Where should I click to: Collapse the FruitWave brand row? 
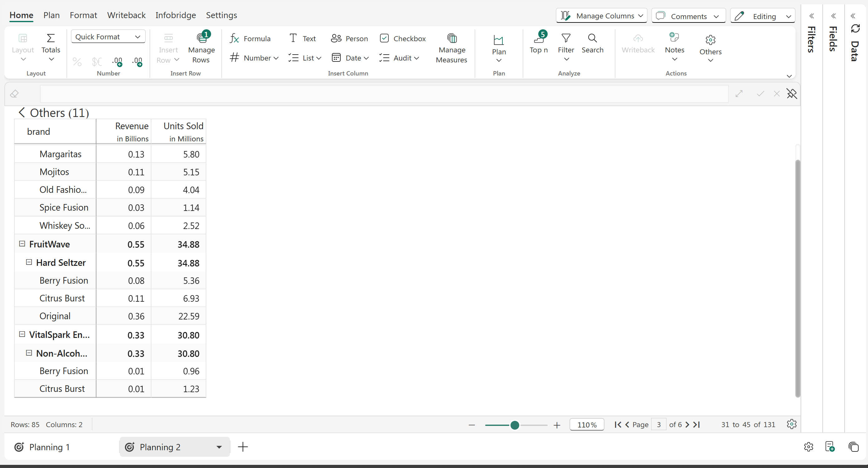(22, 244)
